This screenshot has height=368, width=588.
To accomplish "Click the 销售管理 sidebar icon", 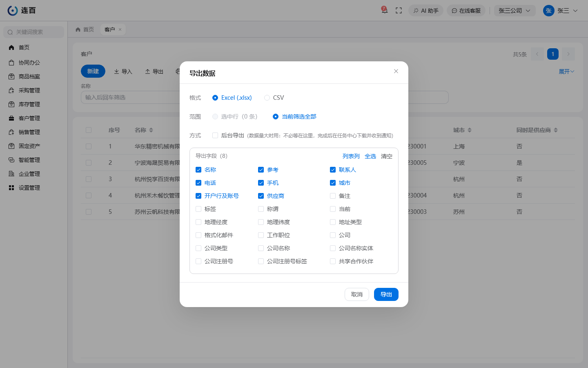I will coord(11,132).
